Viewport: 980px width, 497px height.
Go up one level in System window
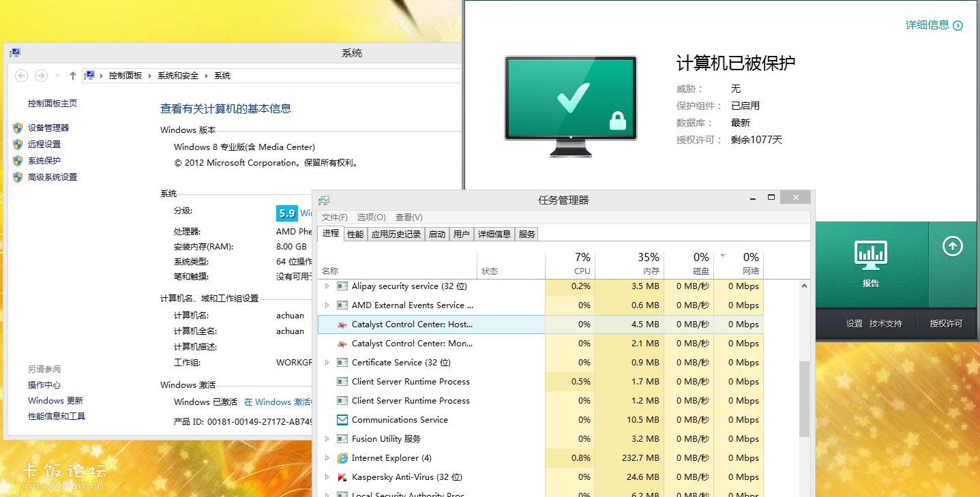point(73,76)
